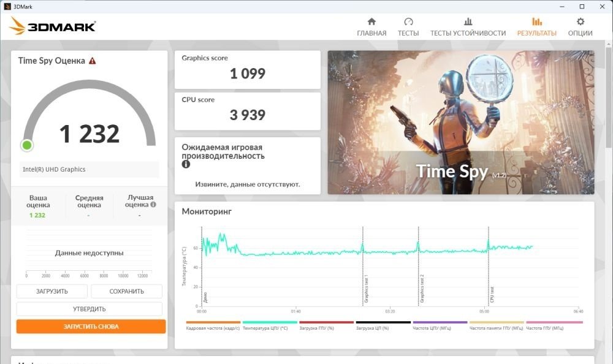Open the ТЕСТЫ tab

click(408, 27)
